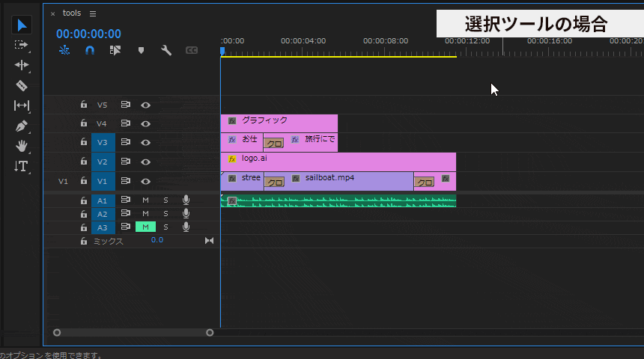Enable voice-over record on A1

pos(186,200)
